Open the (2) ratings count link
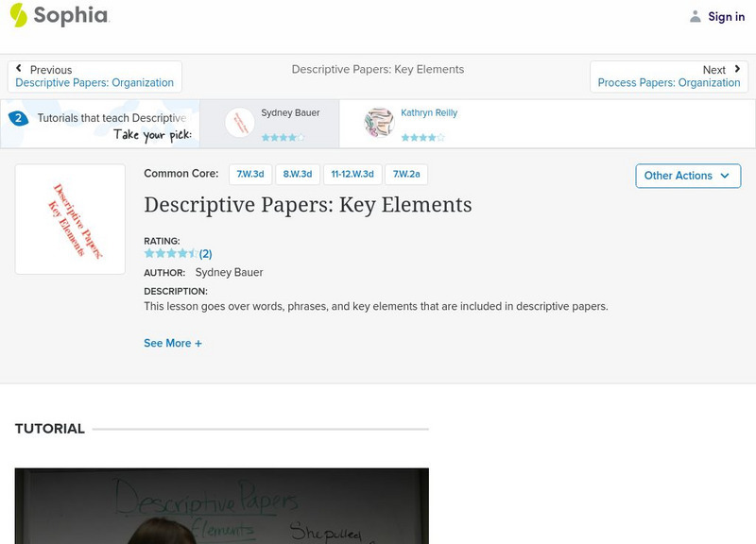This screenshot has height=544, width=756. (206, 254)
